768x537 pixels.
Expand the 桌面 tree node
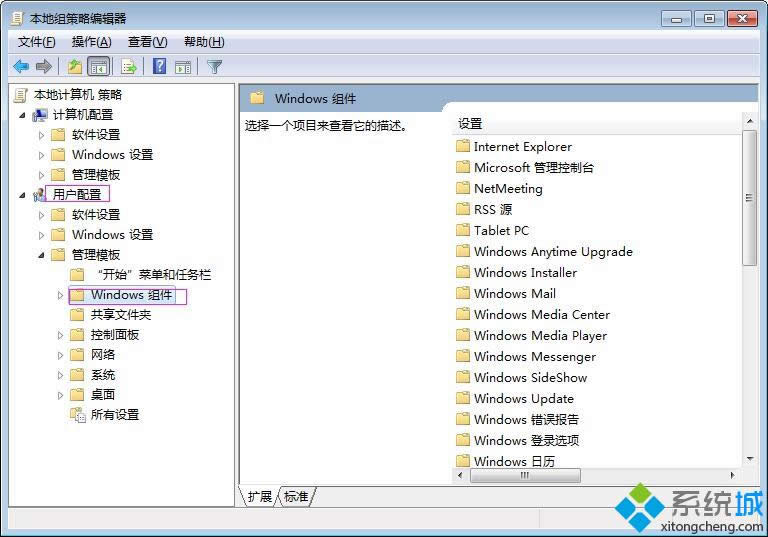coord(60,395)
